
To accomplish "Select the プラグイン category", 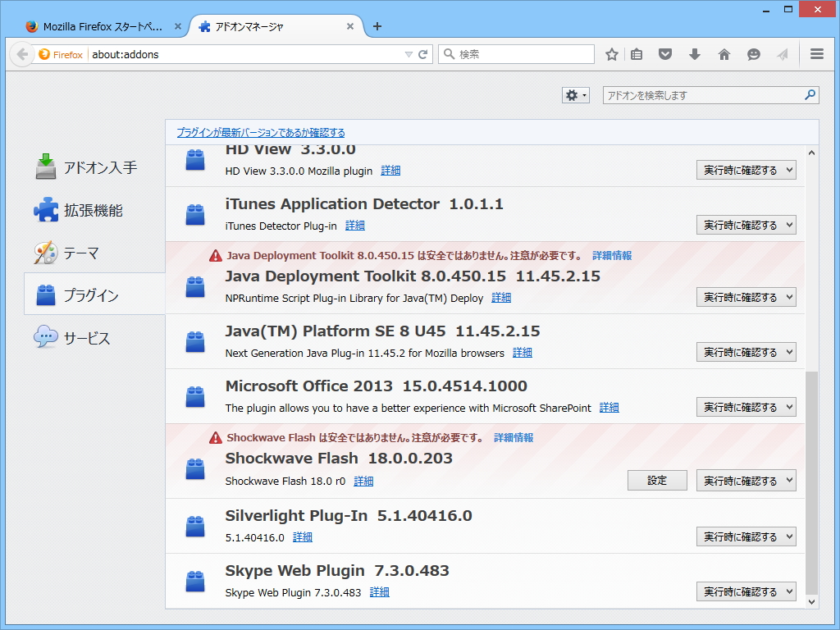I will point(94,294).
